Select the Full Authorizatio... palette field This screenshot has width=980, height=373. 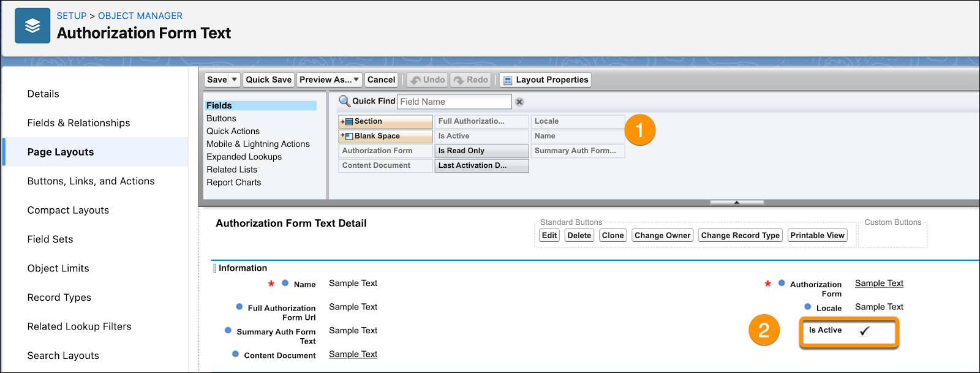click(481, 121)
